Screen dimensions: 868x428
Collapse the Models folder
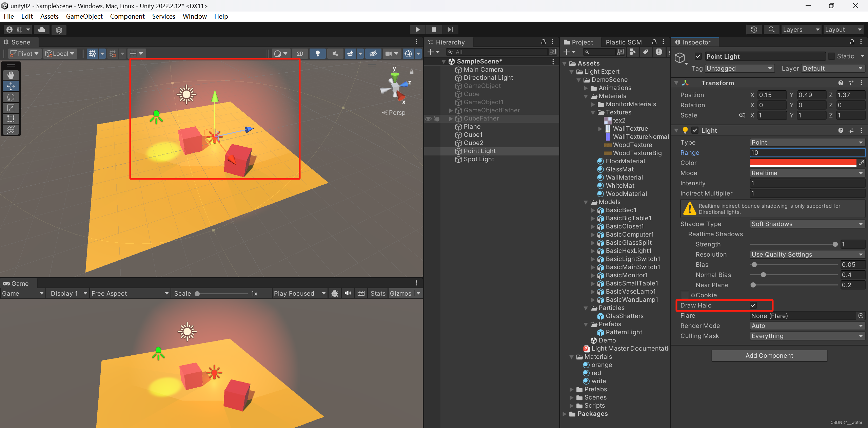click(x=586, y=202)
